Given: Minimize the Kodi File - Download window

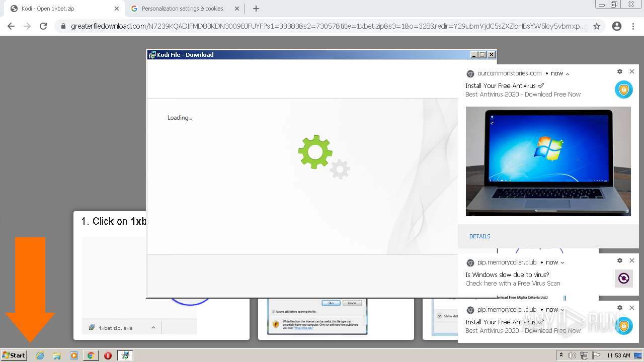Looking at the screenshot, I should tap(474, 55).
